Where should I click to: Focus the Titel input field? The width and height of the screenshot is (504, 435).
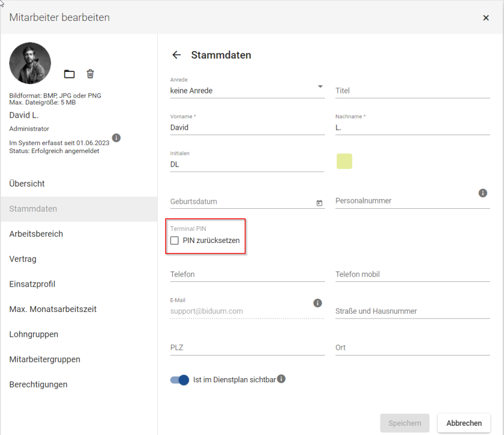413,90
